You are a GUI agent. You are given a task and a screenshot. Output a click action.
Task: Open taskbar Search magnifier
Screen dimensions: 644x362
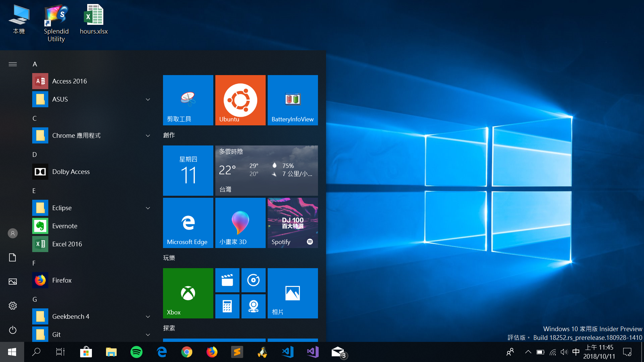36,352
